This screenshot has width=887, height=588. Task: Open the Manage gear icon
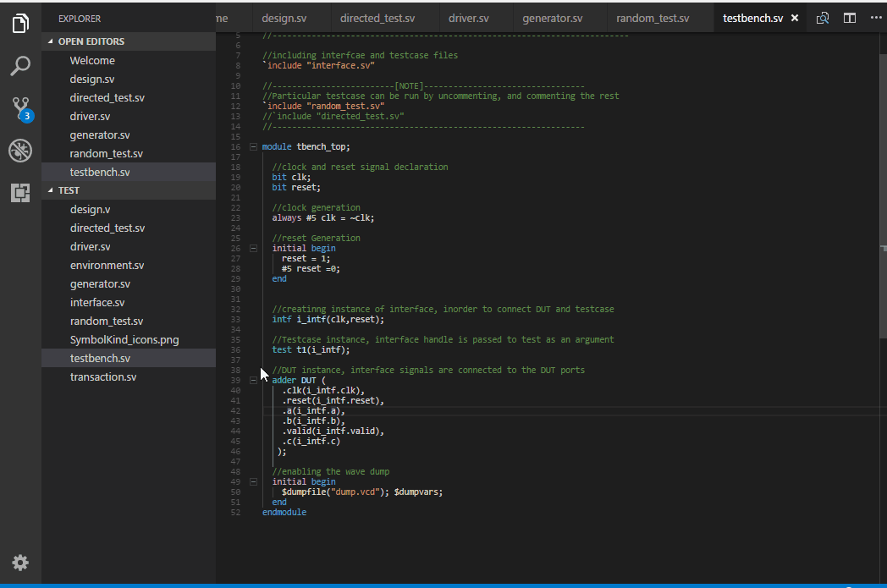(20, 563)
